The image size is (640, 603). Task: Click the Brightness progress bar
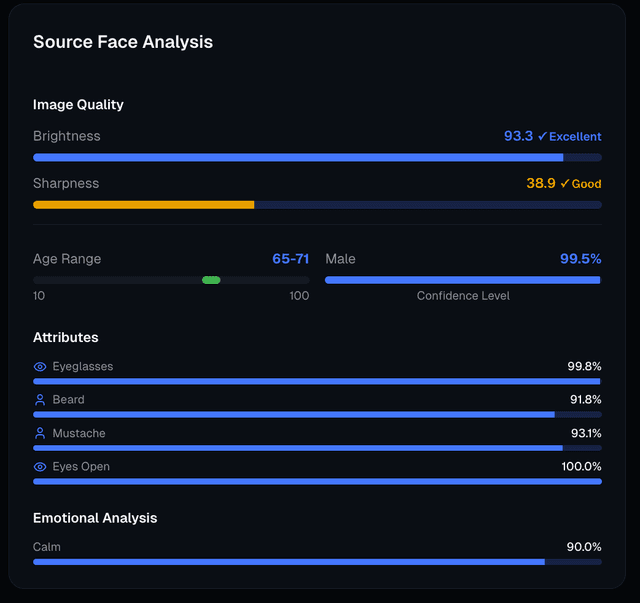tap(317, 157)
